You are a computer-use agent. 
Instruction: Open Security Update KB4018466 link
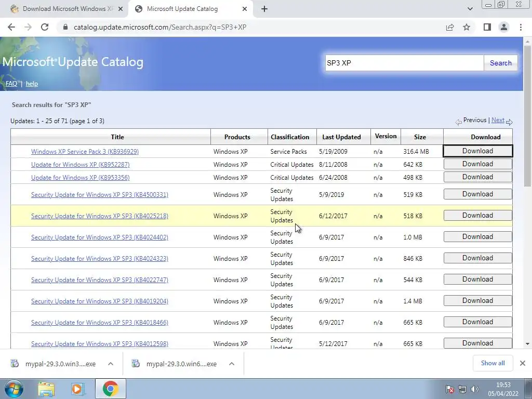100,323
